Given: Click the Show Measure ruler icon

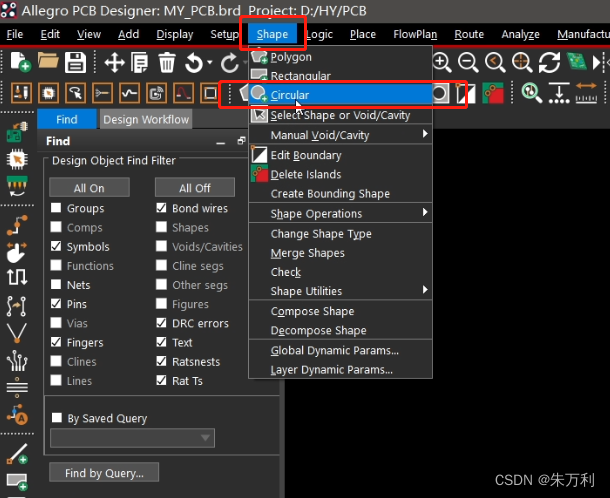Looking at the screenshot, I should pos(586,93).
